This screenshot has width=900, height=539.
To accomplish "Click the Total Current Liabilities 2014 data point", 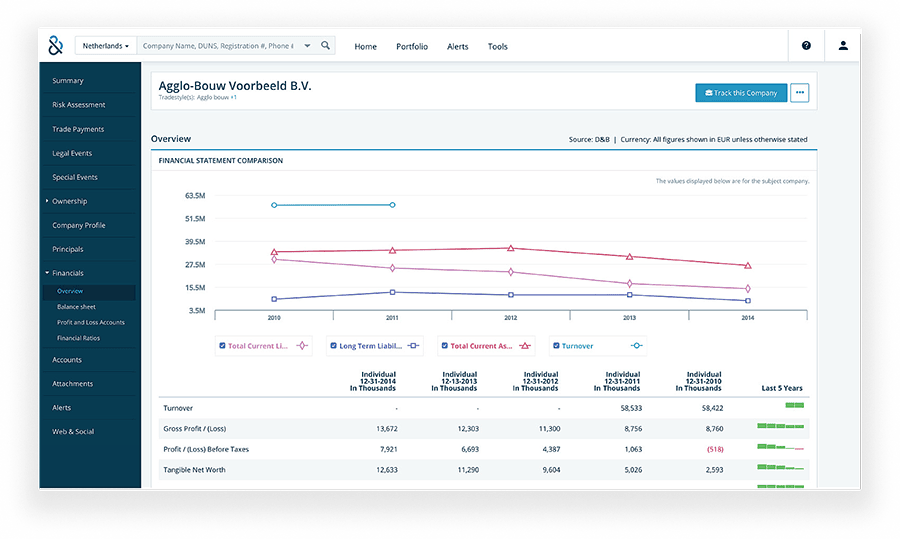I will (x=748, y=289).
